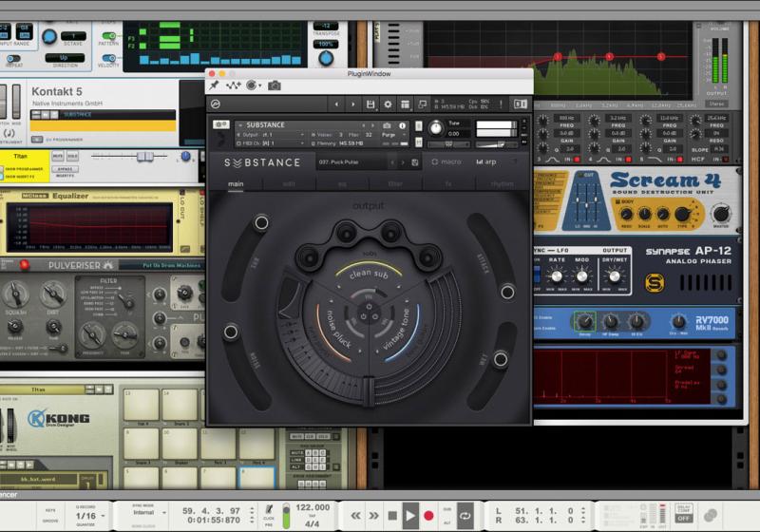Go to previous item with Kontakt header left arrow
Image resolution: width=760 pixels, height=532 pixels.
pyautogui.click(x=337, y=104)
